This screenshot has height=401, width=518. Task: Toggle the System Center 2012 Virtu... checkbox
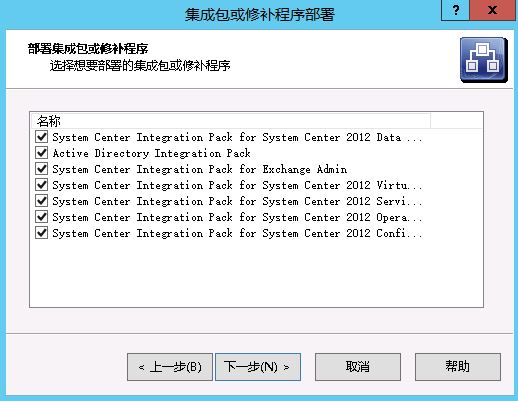42,185
